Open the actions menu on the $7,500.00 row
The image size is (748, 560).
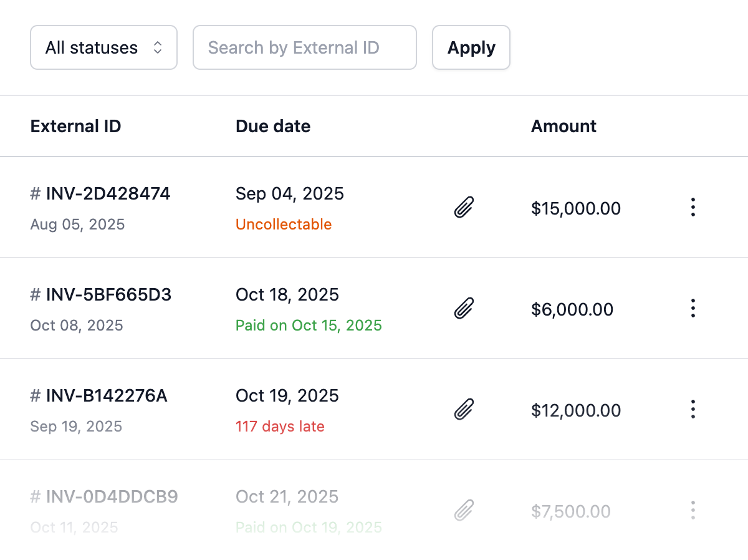coord(693,510)
